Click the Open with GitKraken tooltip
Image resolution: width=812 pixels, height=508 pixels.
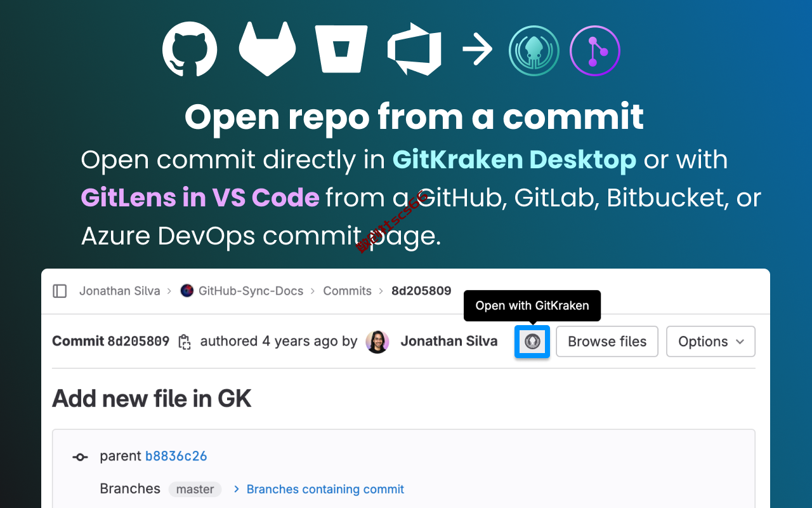532,305
